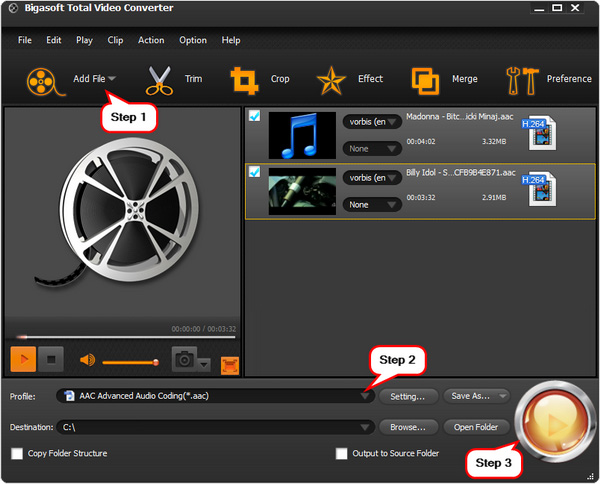Click the Setting... button
600x484 pixels.
click(x=408, y=396)
